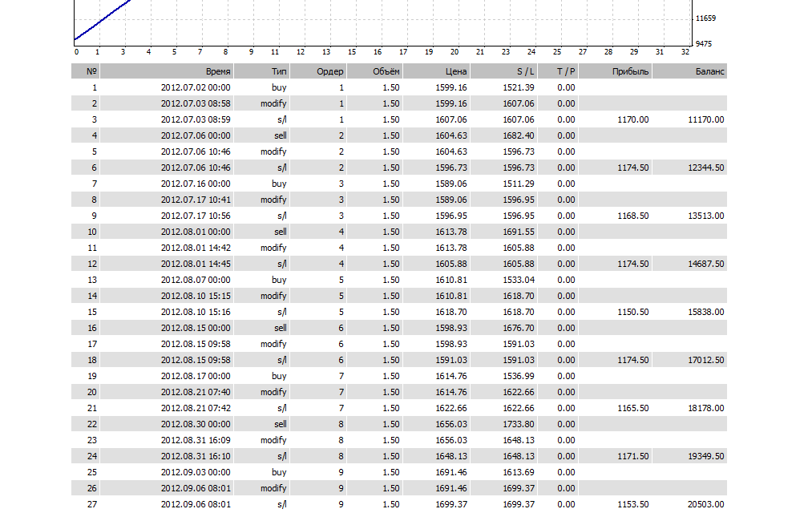The image size is (812, 517).
Task: Click the Прибыль column header
Action: pos(616,71)
